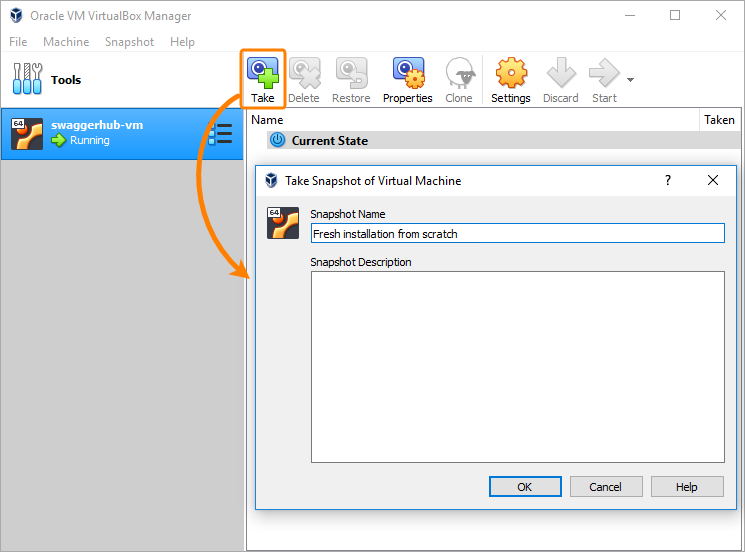This screenshot has width=745, height=552.
Task: Click the dialog question mark help icon
Action: [x=668, y=180]
